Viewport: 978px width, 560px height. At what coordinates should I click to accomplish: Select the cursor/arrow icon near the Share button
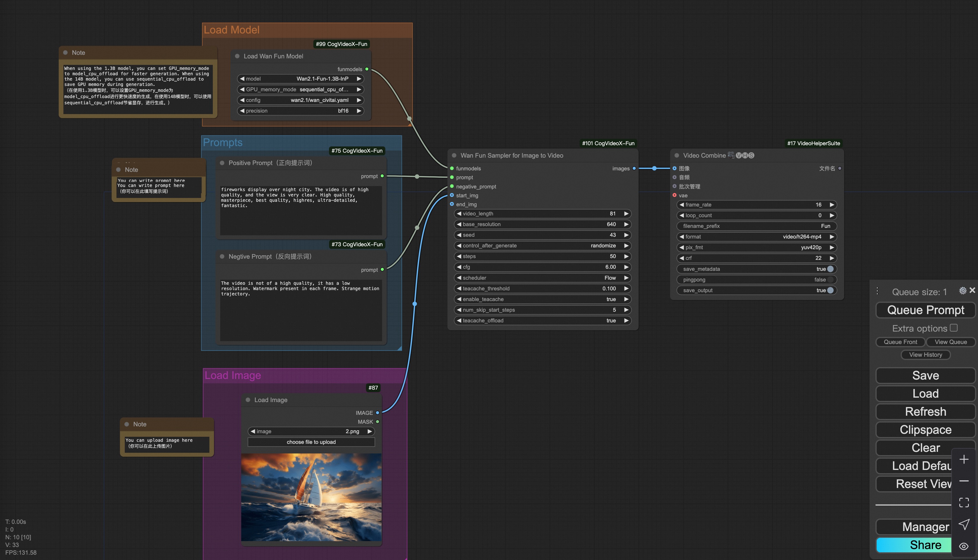pyautogui.click(x=964, y=524)
